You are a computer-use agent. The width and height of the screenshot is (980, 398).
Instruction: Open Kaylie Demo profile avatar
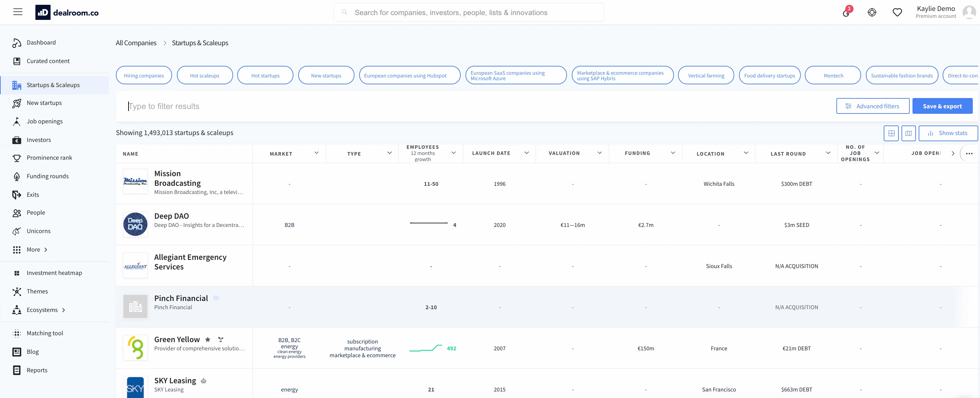969,12
